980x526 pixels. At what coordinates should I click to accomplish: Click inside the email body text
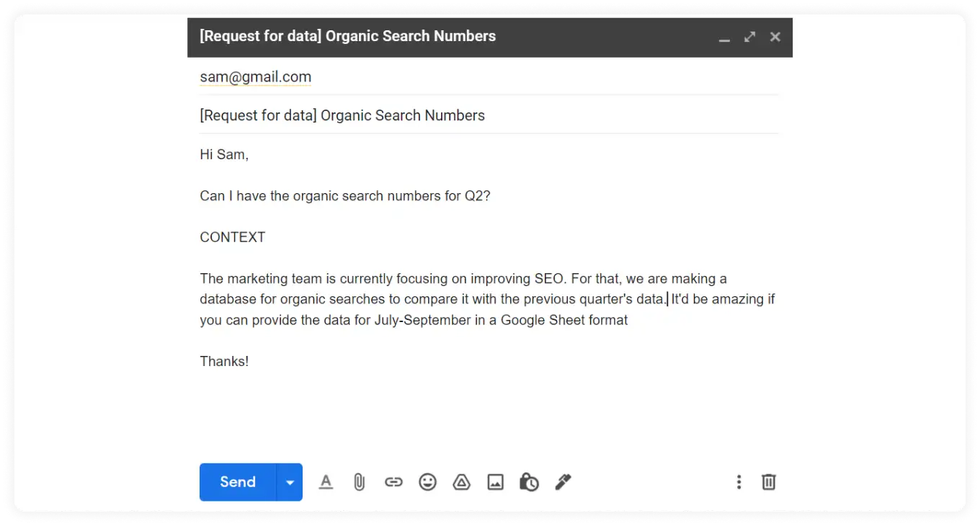click(x=344, y=195)
